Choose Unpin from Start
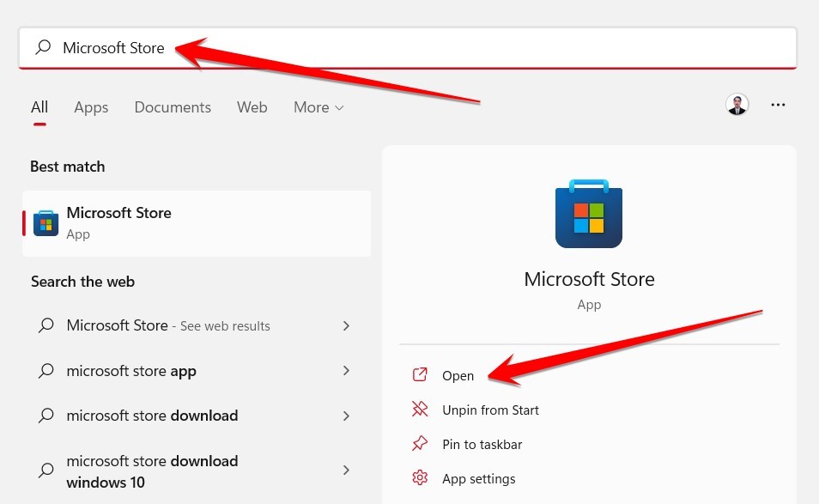819x504 pixels. [490, 410]
